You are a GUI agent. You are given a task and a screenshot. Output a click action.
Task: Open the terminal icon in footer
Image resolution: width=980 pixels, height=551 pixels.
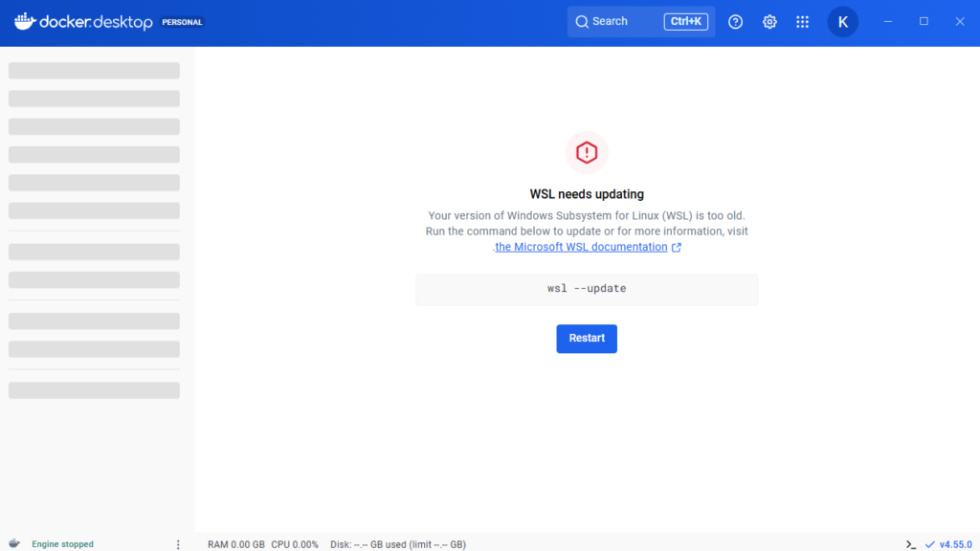pos(910,543)
